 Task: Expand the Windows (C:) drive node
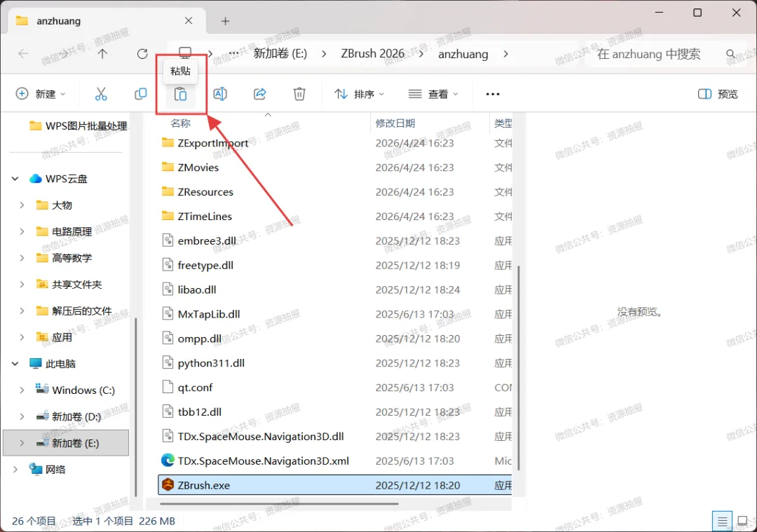pos(22,390)
